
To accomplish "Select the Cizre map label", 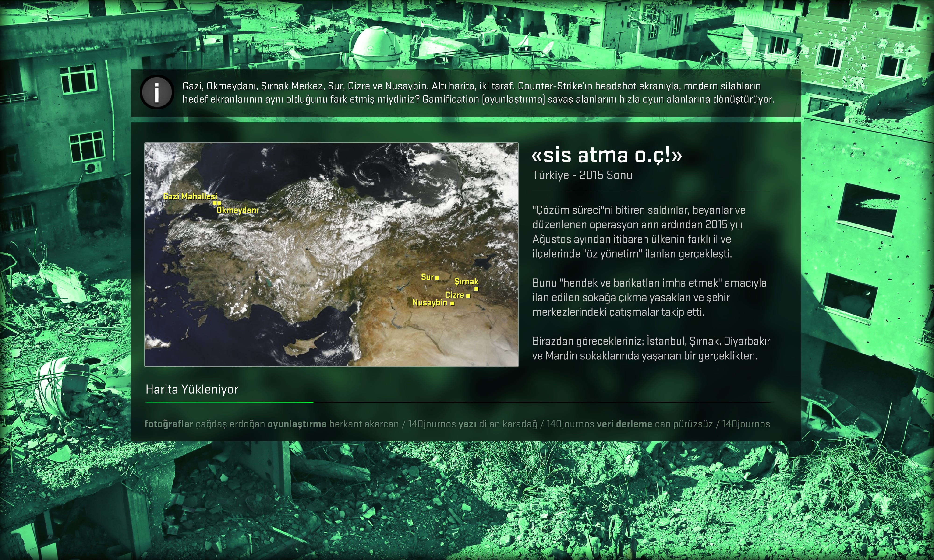I will 455,295.
